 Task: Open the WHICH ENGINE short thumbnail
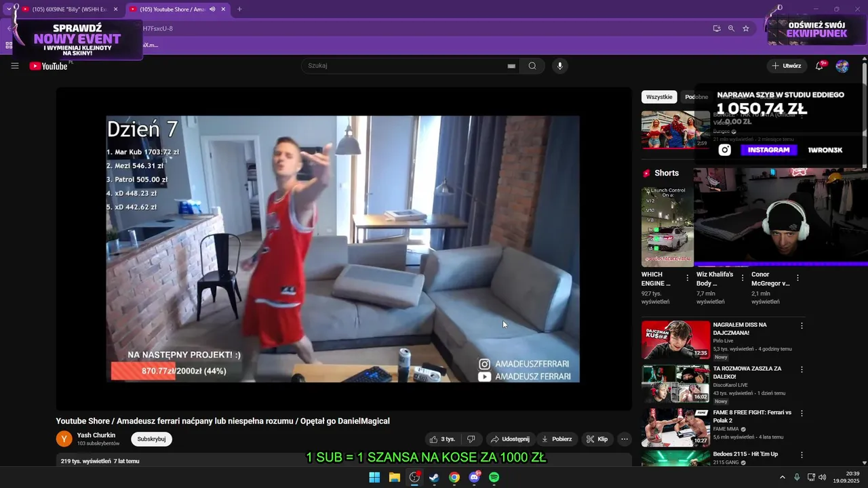tap(667, 226)
